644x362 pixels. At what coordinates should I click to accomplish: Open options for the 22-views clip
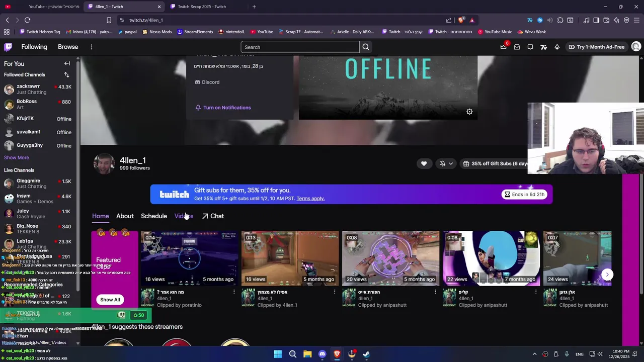click(x=536, y=292)
